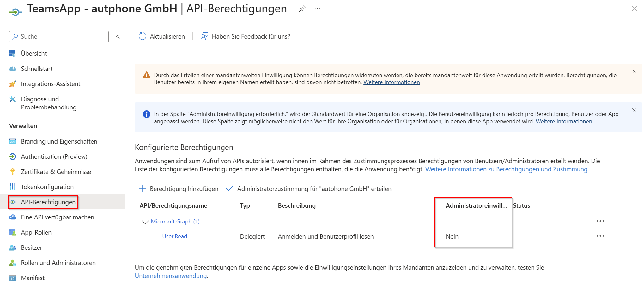Select the Tokenkonfiguration icon
The width and height of the screenshot is (644, 287).
tap(13, 186)
